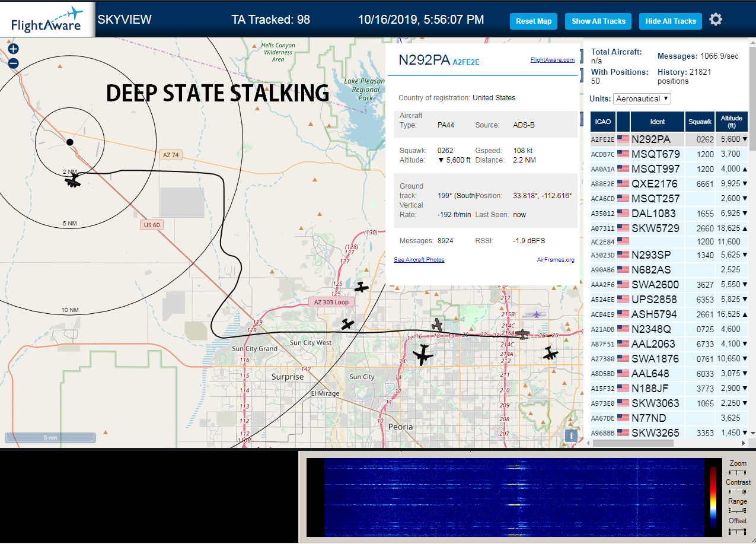Zoom in on the map with plus button
Image resolution: width=756 pixels, height=544 pixels.
pyautogui.click(x=13, y=49)
